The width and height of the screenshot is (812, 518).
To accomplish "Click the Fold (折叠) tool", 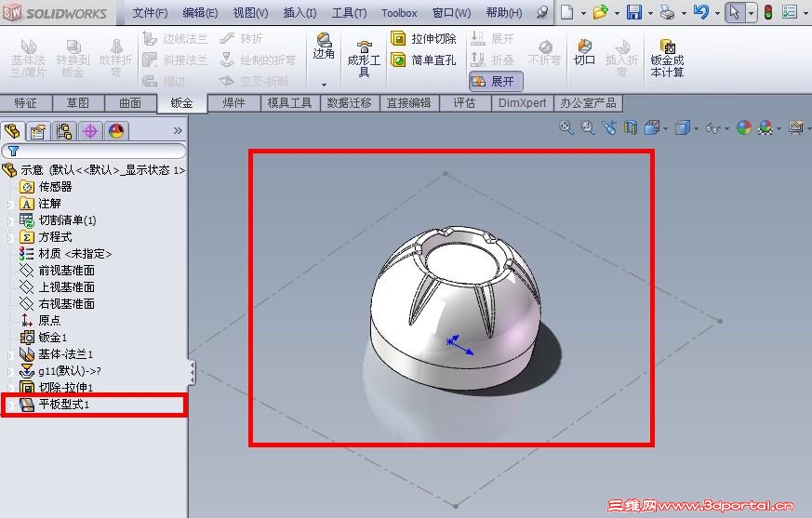I will pos(492,60).
